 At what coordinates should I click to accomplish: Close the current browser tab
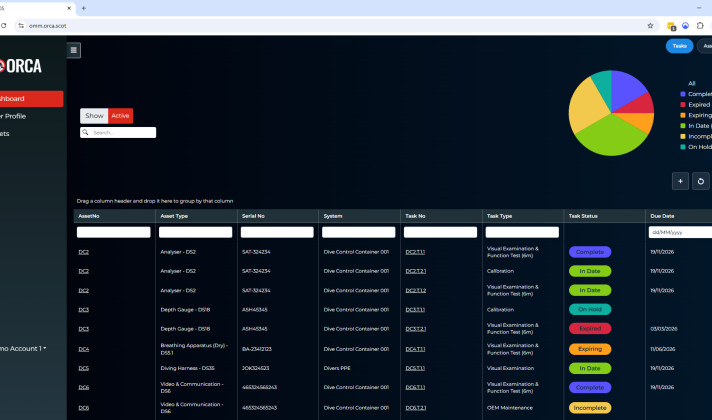[x=69, y=8]
